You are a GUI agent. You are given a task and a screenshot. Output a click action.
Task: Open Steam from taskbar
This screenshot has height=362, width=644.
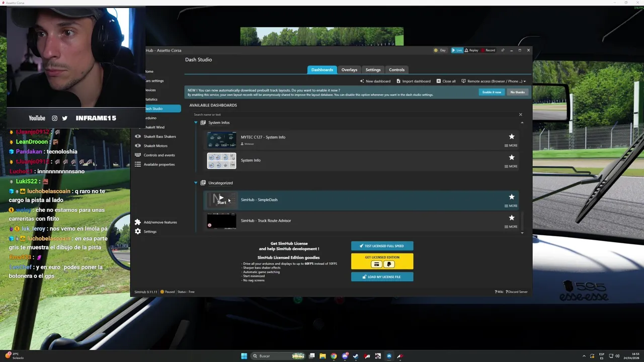[356, 356]
